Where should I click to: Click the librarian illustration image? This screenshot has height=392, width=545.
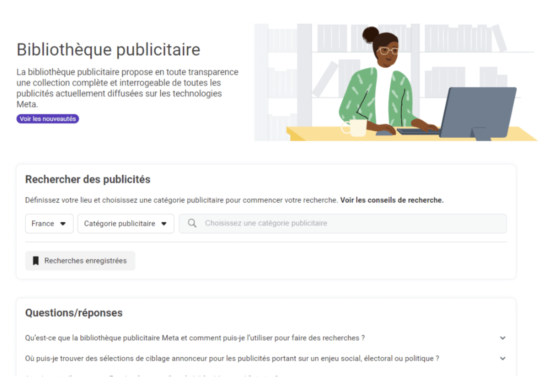click(396, 82)
